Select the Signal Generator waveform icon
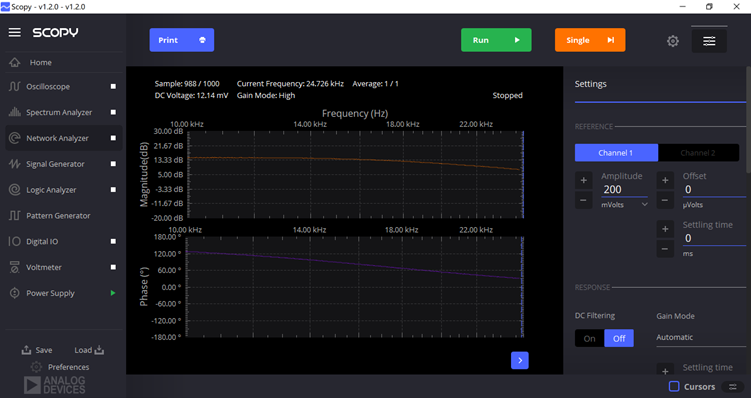751x398 pixels. click(14, 164)
